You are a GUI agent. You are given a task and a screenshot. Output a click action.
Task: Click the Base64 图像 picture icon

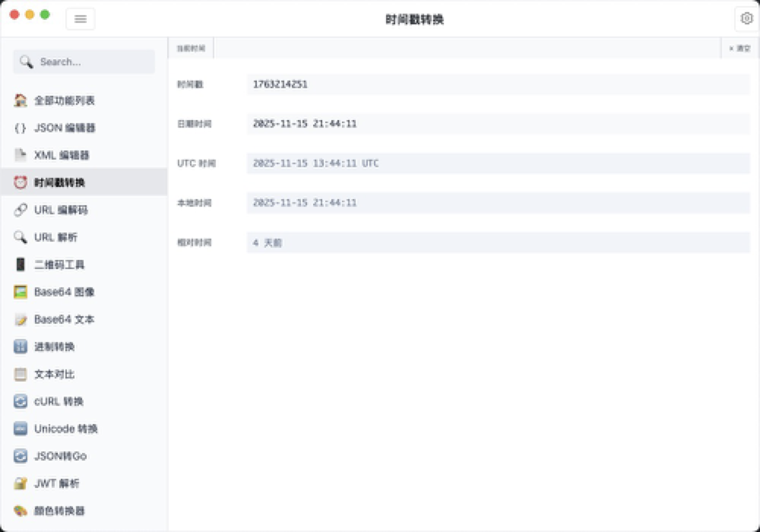(x=21, y=292)
